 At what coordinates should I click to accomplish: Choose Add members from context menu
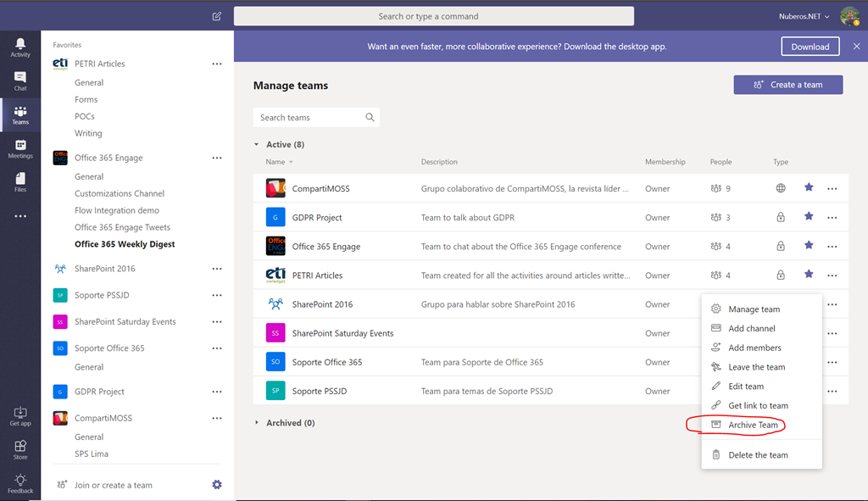(761, 348)
